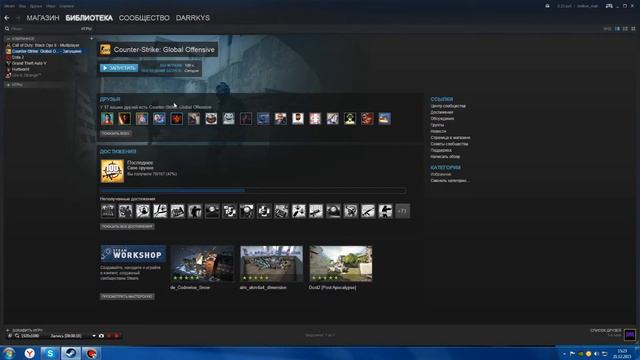Image resolution: width=640 pixels, height=360 pixels.
Task: Open the ИГРЫ filter dropdown beside search
Action: click(x=86, y=29)
